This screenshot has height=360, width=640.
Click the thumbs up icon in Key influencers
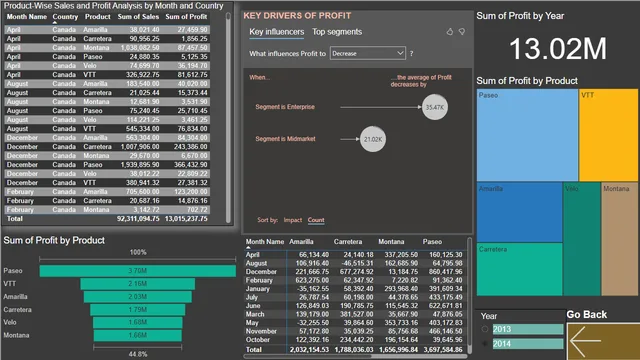tap(449, 32)
